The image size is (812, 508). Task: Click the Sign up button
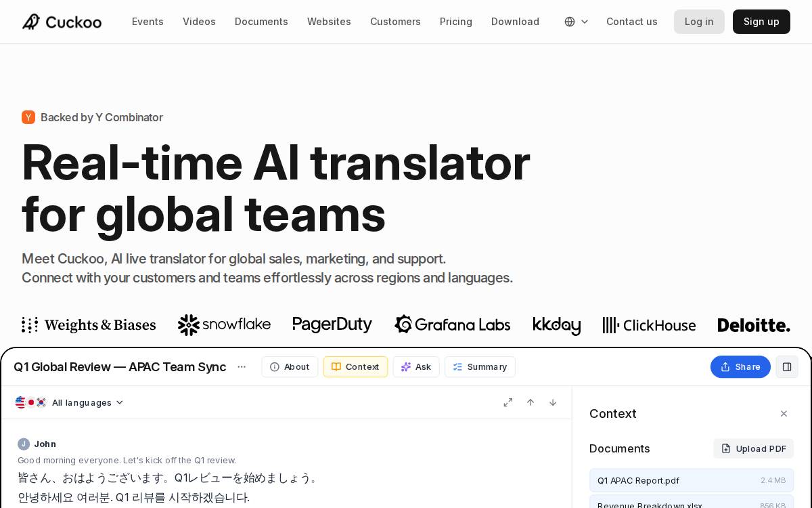click(x=761, y=22)
